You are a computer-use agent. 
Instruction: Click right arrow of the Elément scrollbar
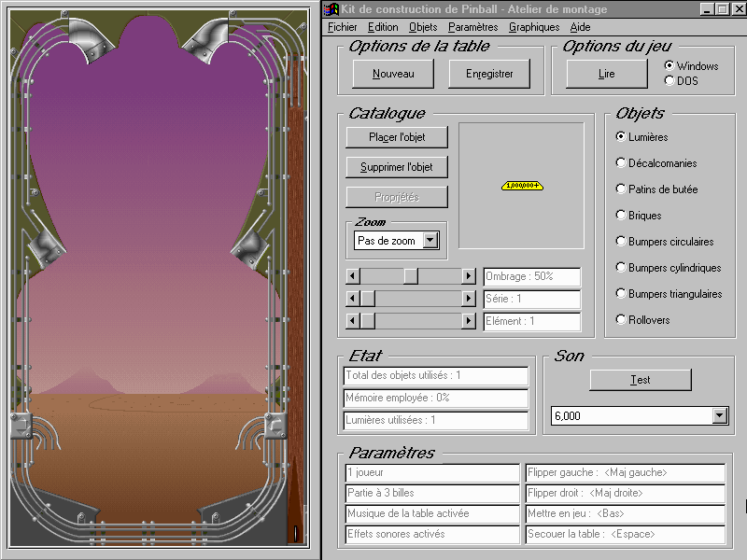[x=469, y=321]
